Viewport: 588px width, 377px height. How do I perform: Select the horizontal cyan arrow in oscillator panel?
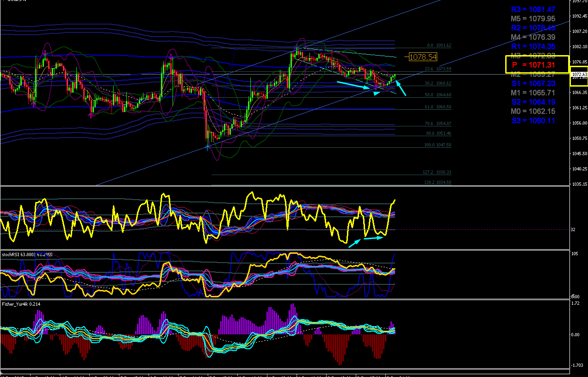click(374, 238)
